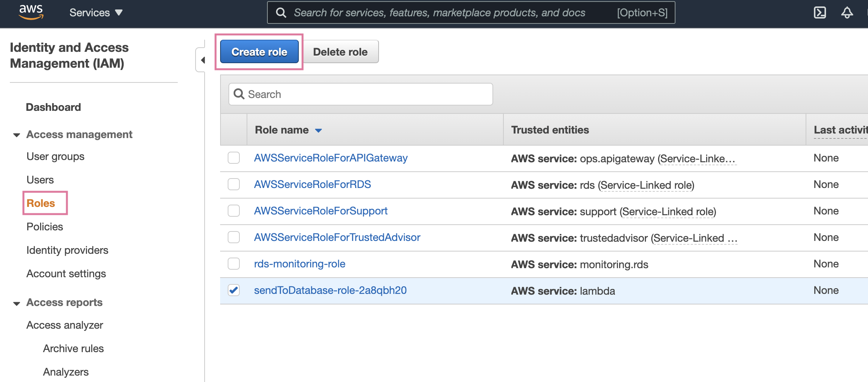Focus the roles Search field
Screen dimensions: 868x382
[x=360, y=94]
